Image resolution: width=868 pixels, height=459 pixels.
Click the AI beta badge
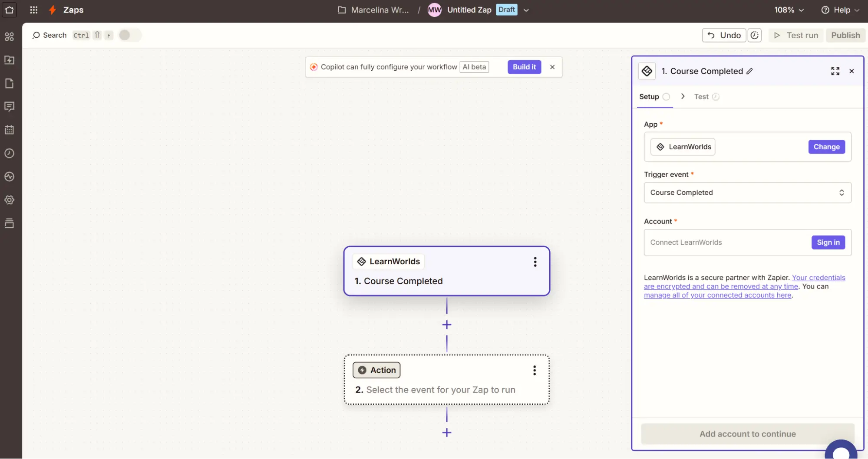click(474, 67)
